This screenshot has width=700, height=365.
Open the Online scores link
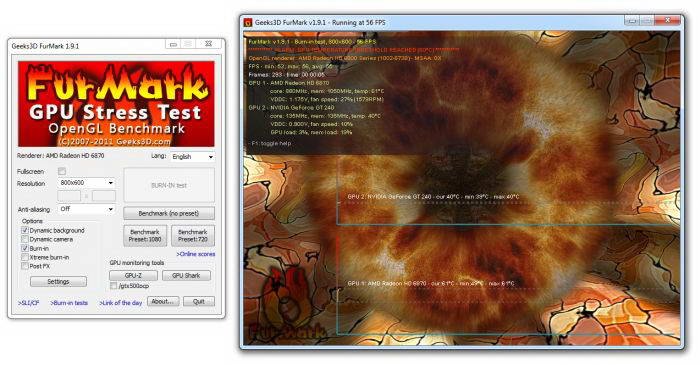point(196,254)
